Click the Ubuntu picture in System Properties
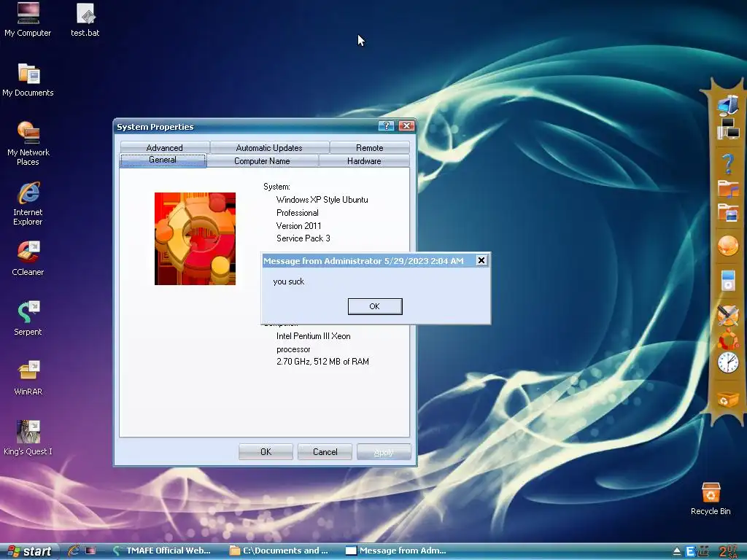 [x=195, y=238]
